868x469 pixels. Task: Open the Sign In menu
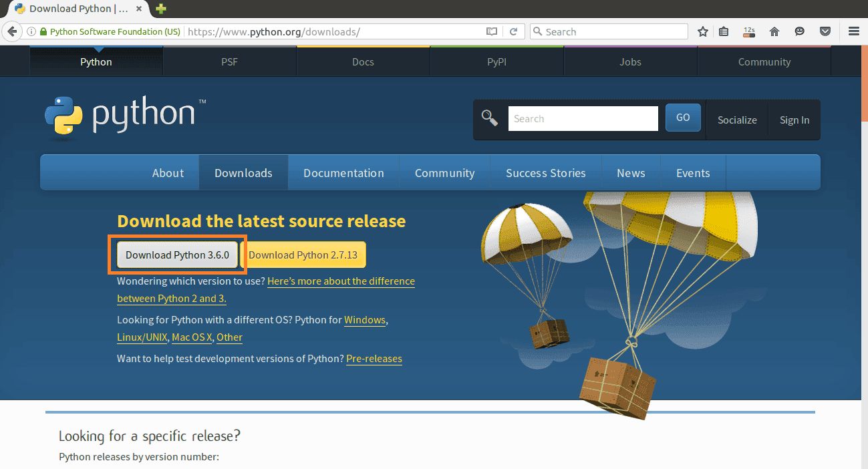pyautogui.click(x=794, y=120)
